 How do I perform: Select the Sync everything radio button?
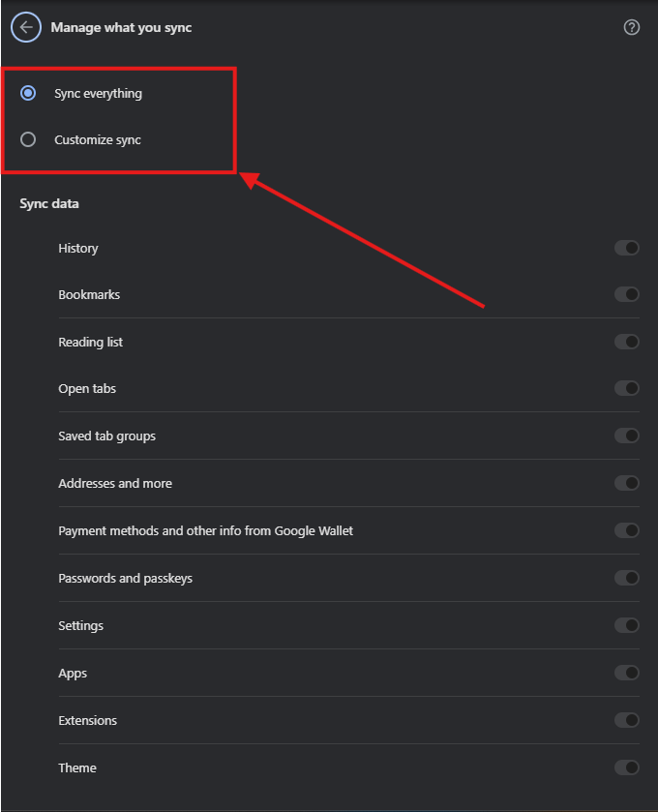point(28,93)
